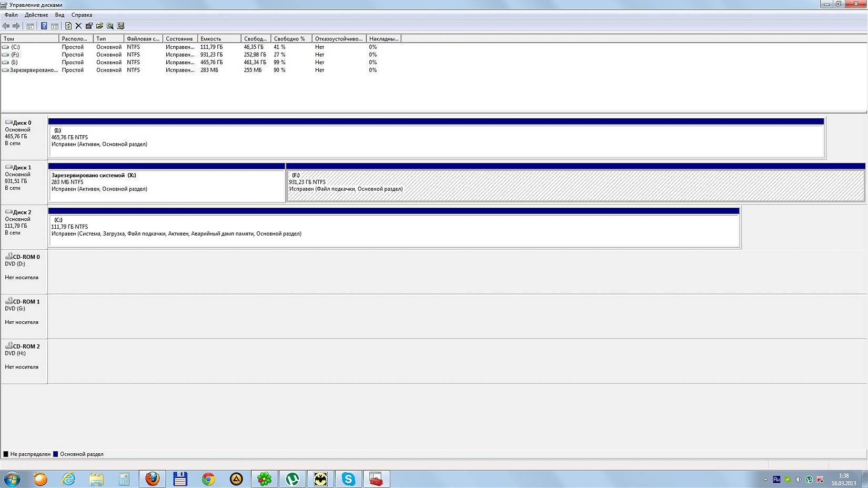Click the Forward arrow in the toolbar
The image size is (868, 488).
16,26
